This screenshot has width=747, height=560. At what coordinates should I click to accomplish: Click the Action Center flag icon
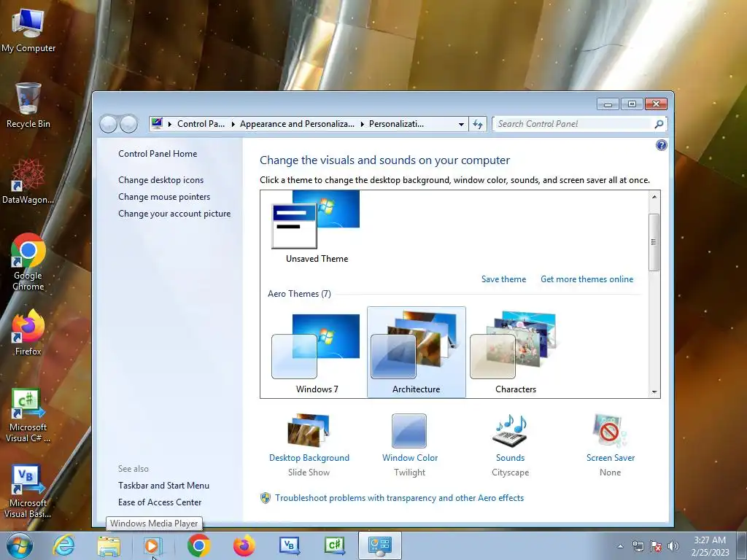point(656,545)
